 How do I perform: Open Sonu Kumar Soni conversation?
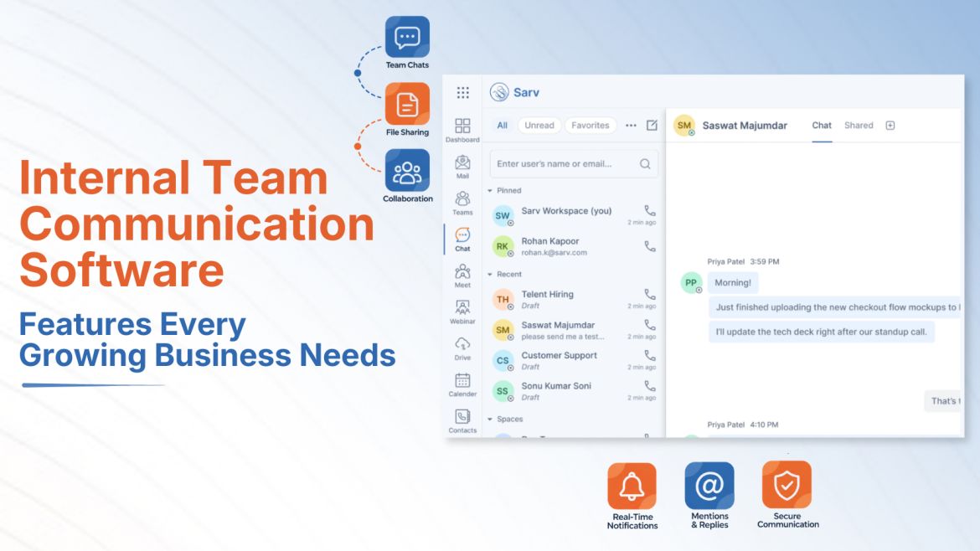tap(574, 391)
